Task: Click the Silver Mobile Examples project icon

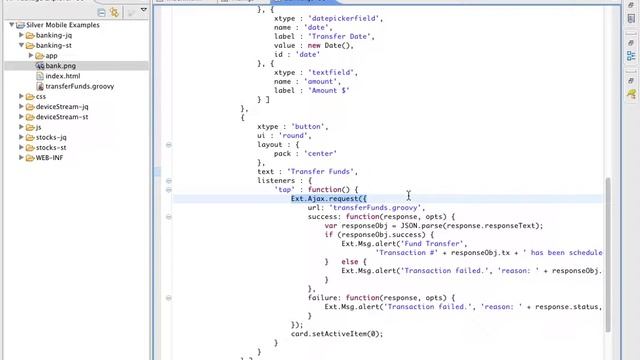Action: tap(20, 25)
